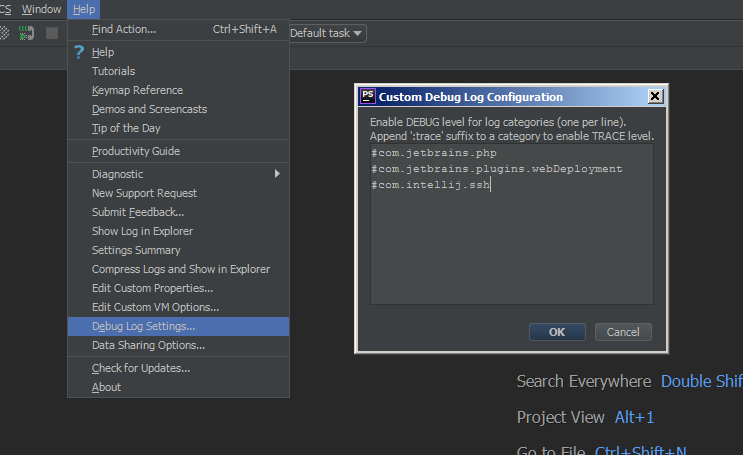Click Debug Log Settings... menu entry
The height and width of the screenshot is (455, 743).
(178, 326)
